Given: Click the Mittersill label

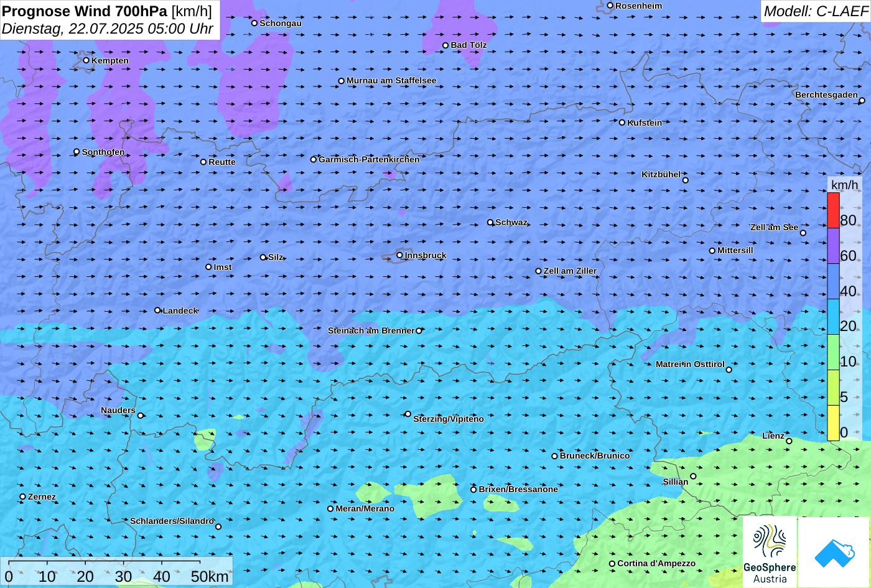Looking at the screenshot, I should (735, 251).
